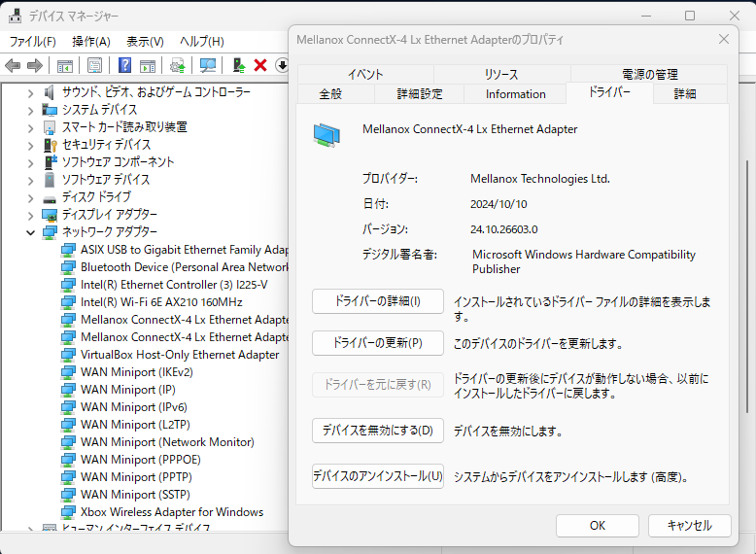The height and width of the screenshot is (554, 756).
Task: Confirm the dialog with OK
Action: [598, 526]
